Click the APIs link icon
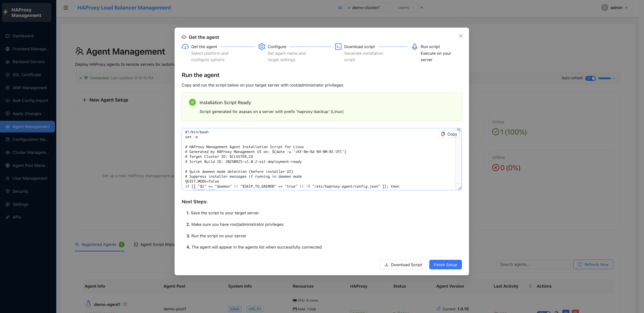Image resolution: width=644 pixels, height=313 pixels. 8,217
